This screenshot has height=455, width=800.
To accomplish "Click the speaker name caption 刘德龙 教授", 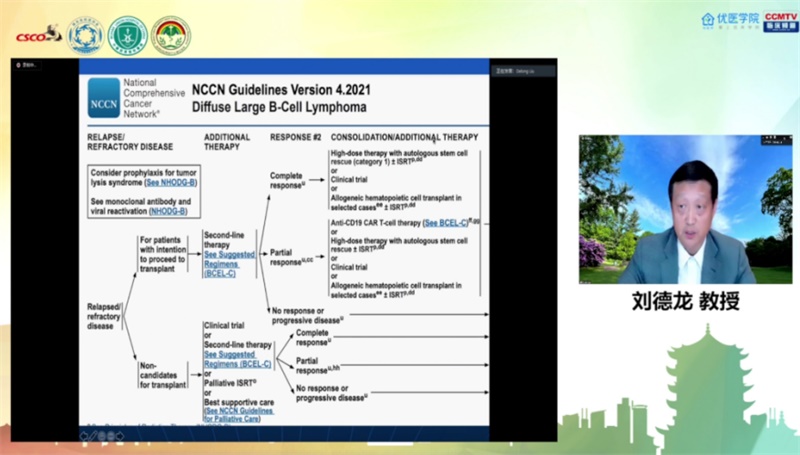I will [x=685, y=301].
